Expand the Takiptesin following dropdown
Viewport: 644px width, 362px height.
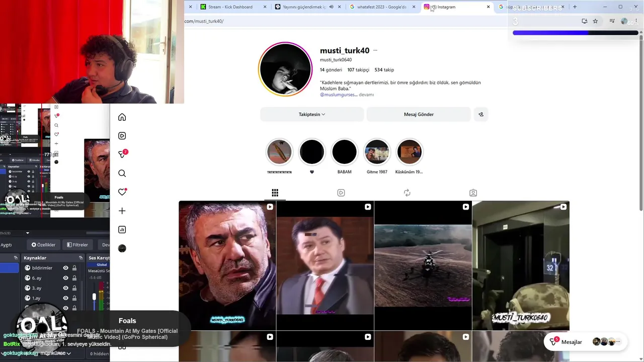point(312,114)
